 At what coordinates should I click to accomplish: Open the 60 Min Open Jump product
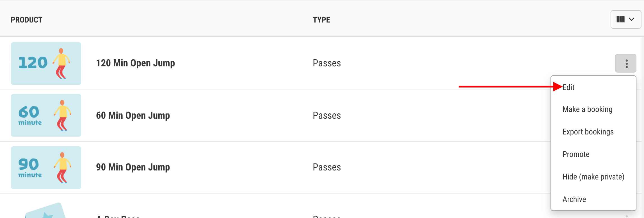coord(133,116)
